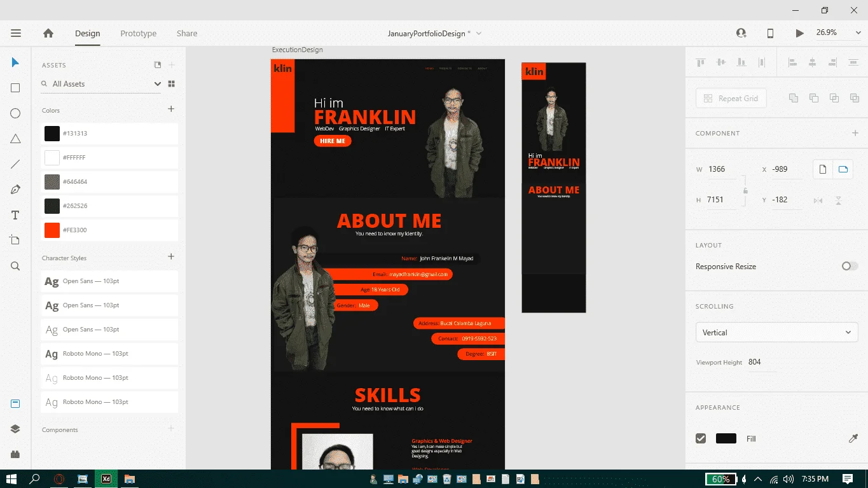Open the JanuaryPortfolioDesign title dropdown
This screenshot has width=868, height=488.
tap(479, 33)
